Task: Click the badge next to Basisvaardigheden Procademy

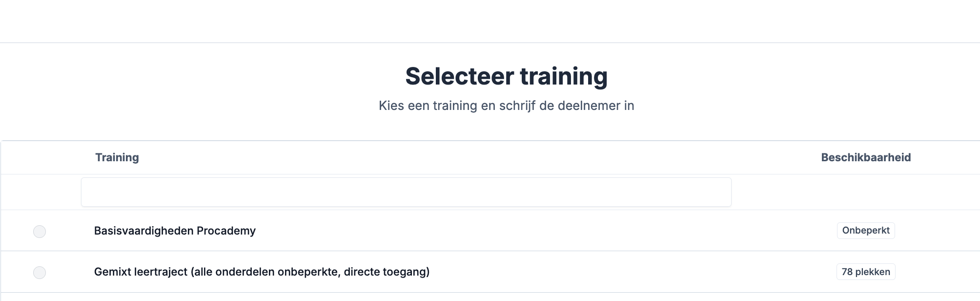Action: click(x=865, y=230)
